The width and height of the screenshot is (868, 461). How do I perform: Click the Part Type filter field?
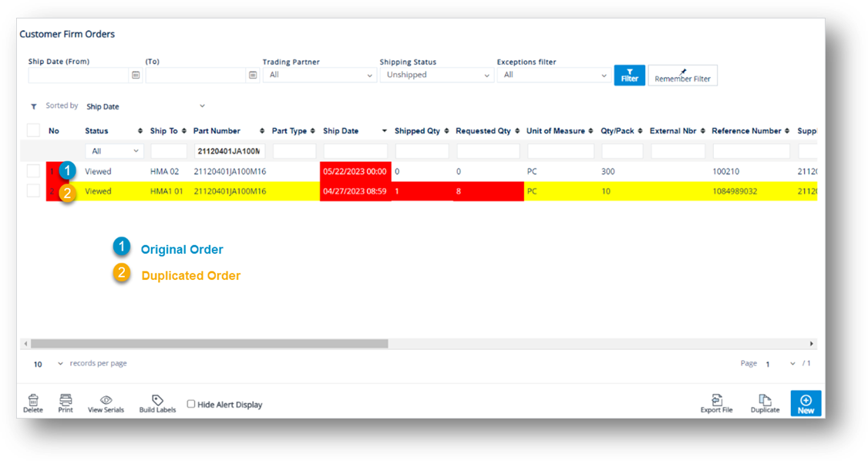click(x=294, y=151)
